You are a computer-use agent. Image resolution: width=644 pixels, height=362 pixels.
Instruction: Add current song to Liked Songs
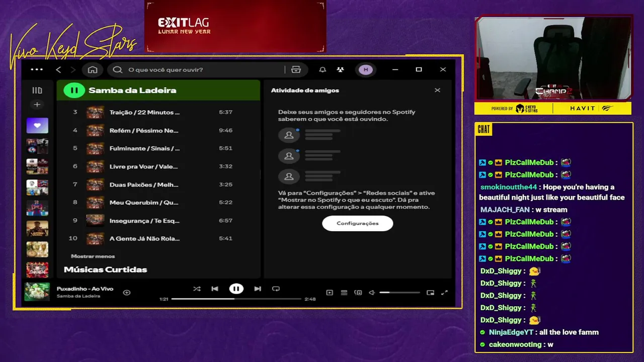pyautogui.click(x=127, y=293)
